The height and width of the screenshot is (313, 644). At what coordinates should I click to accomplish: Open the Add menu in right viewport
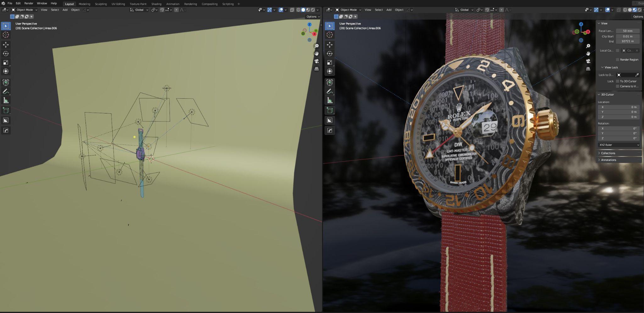(x=389, y=10)
